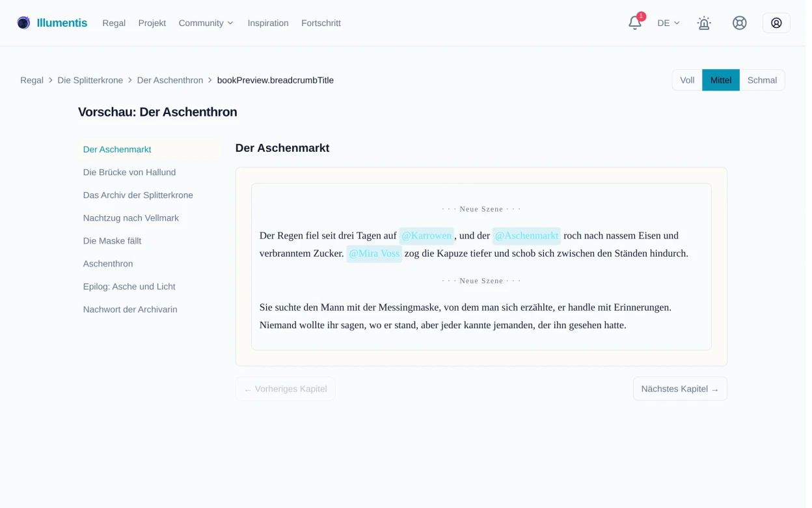Click the second Neue Szene separator
The image size is (812, 508).
point(481,281)
